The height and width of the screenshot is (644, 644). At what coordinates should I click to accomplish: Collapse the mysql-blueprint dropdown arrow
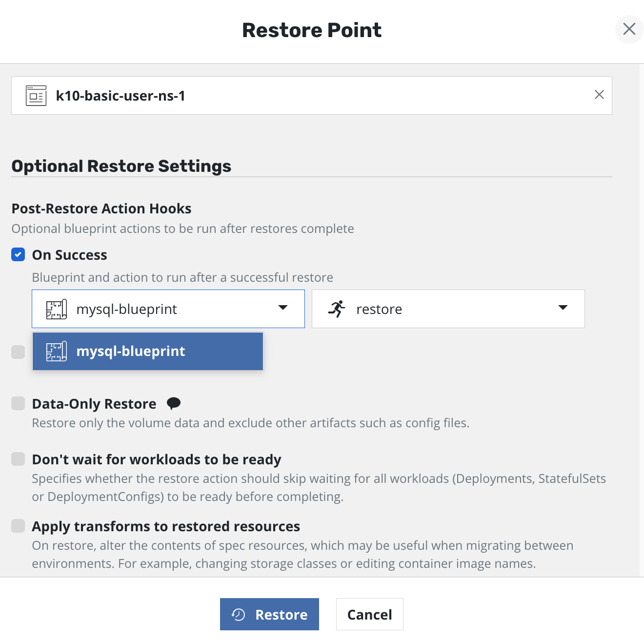click(x=283, y=308)
